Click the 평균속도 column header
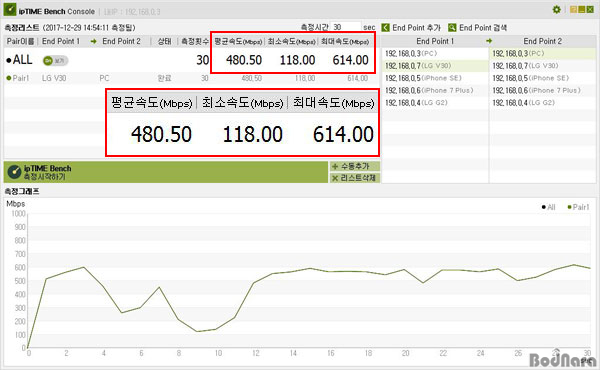This screenshot has height=370, width=600. tap(238, 41)
